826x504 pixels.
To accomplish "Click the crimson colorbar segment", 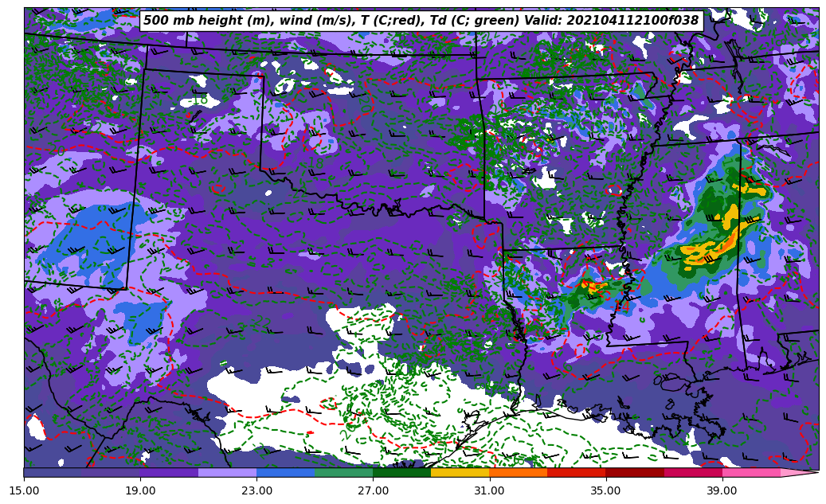I will (692, 472).
